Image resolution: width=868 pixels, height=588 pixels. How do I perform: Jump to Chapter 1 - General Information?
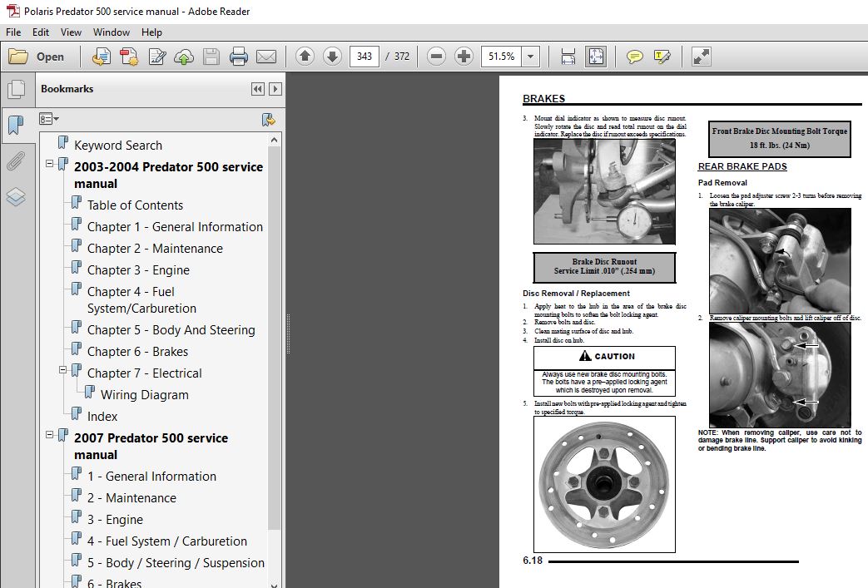click(x=175, y=227)
